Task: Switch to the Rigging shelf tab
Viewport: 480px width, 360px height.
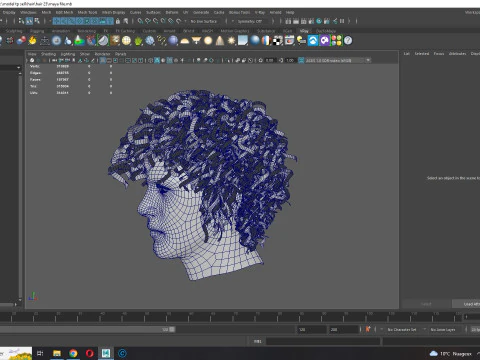Action: click(37, 31)
